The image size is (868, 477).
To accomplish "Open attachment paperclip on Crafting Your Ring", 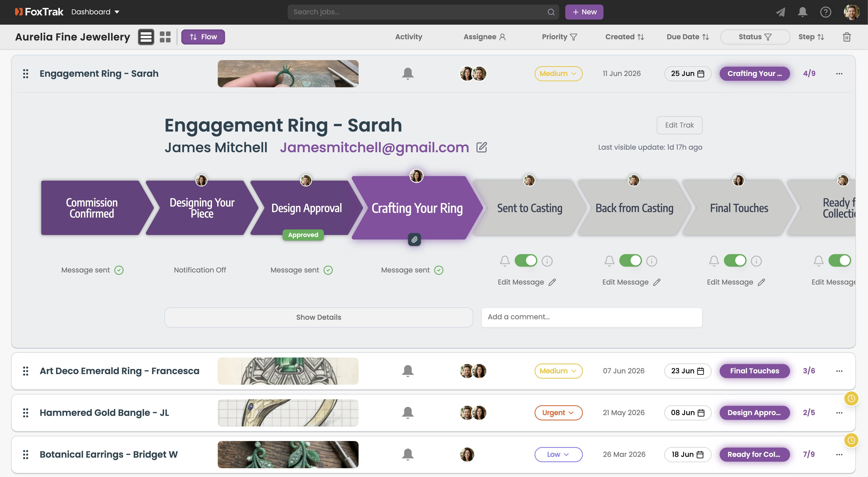I will [414, 239].
